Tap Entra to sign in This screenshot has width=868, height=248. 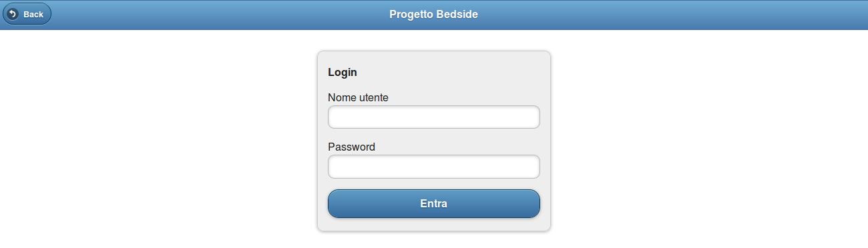434,204
